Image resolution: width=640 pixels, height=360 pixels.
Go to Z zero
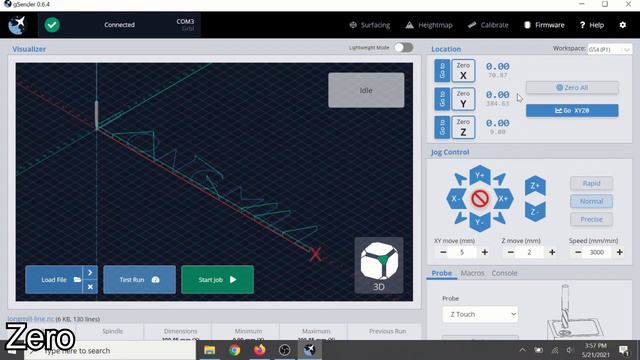[x=442, y=127]
